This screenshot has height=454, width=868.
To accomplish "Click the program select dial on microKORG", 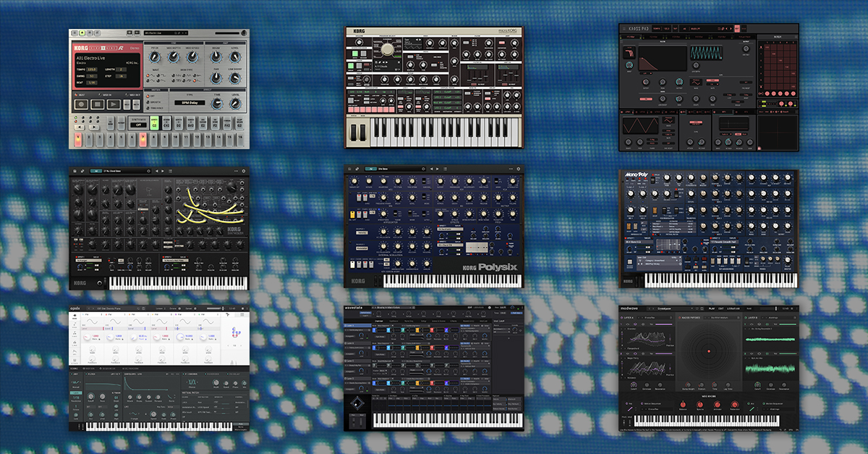I will tap(387, 49).
